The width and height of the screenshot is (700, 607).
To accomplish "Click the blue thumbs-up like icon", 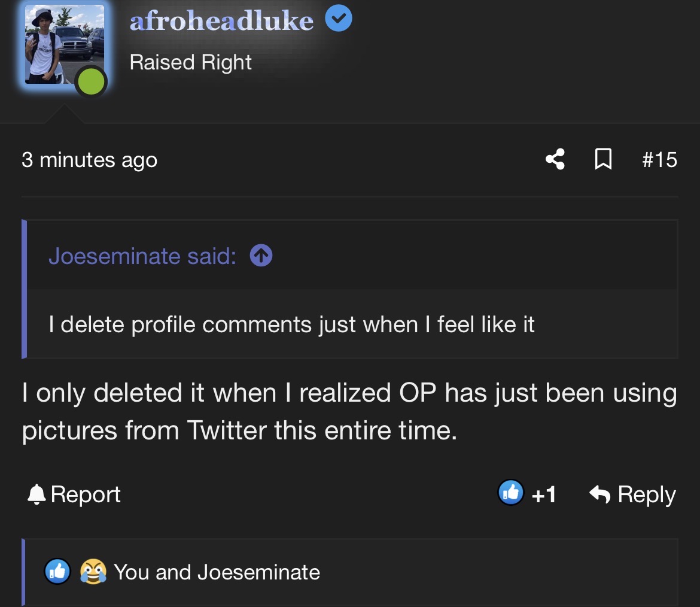I will [x=511, y=492].
